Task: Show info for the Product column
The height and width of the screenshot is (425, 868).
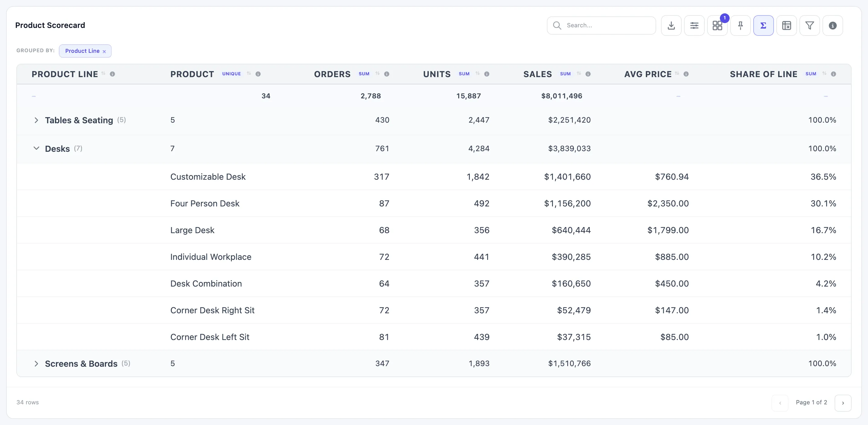Action: point(258,74)
